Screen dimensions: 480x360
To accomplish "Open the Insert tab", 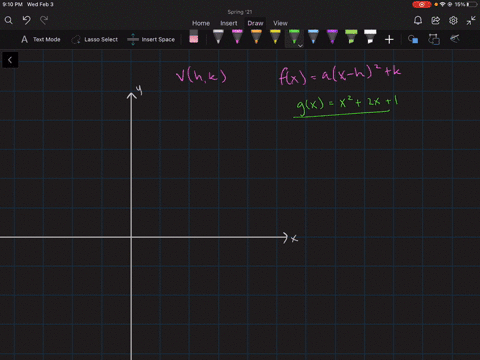I will 229,23.
